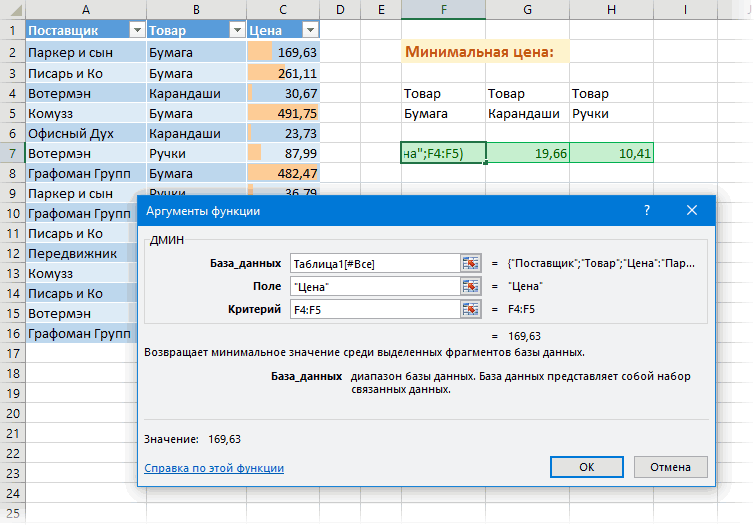Select column H header

coord(611,10)
